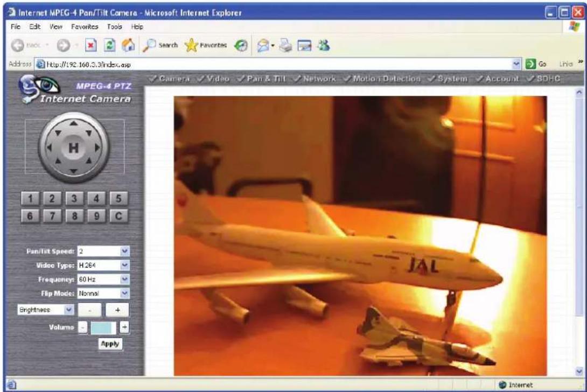Click the Print toolbar icon

[x=285, y=46]
